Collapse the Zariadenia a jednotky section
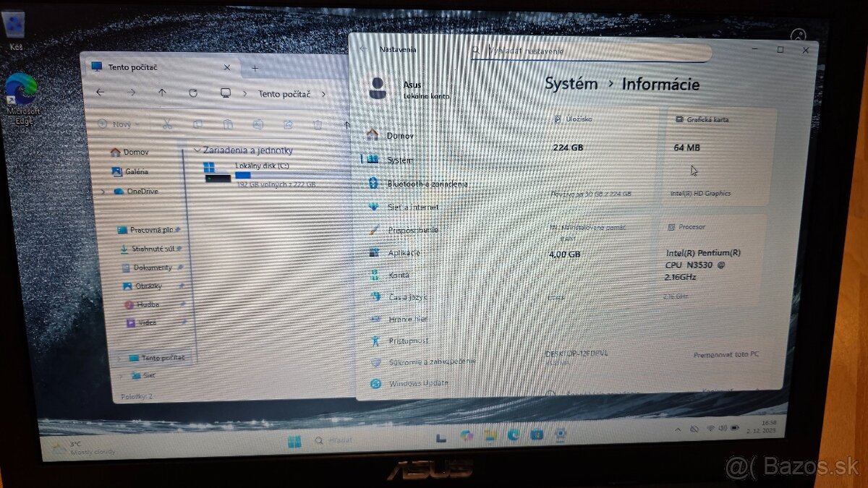Viewport: 868px width, 488px height. point(199,150)
